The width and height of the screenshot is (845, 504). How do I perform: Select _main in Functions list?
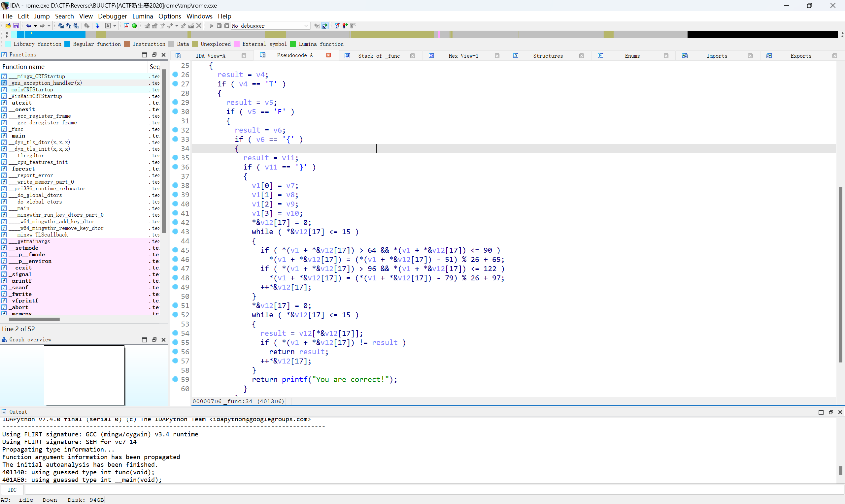(80, 136)
